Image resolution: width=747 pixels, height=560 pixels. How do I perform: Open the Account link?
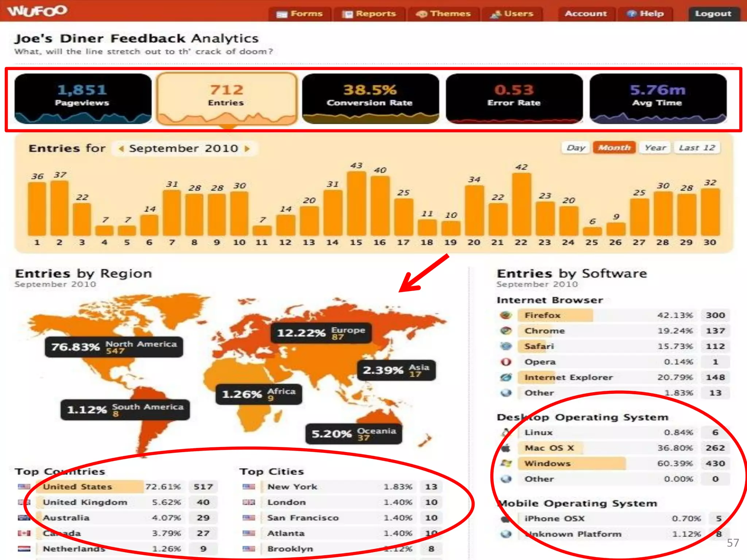pyautogui.click(x=586, y=14)
